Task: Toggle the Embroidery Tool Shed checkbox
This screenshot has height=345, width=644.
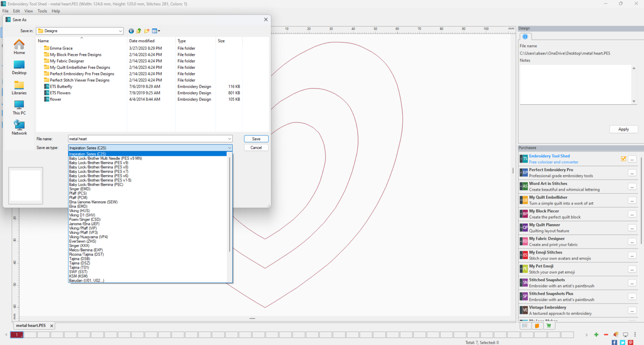Action: (624, 159)
